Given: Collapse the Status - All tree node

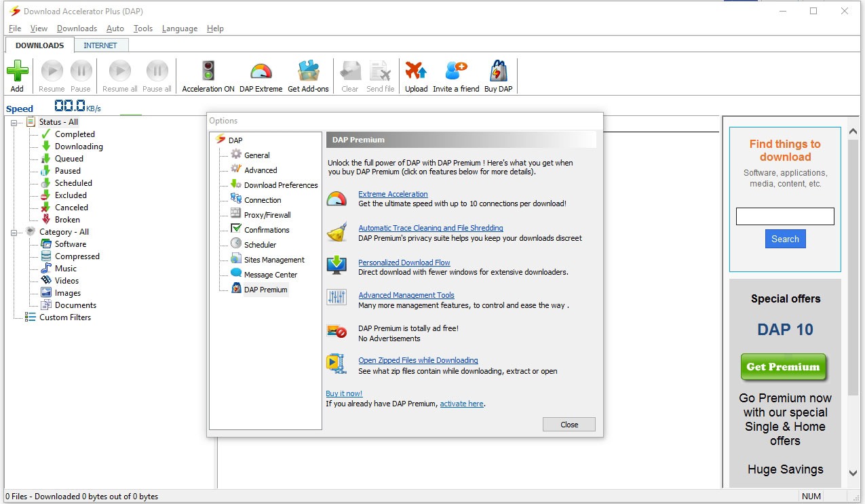Looking at the screenshot, I should tap(14, 123).
